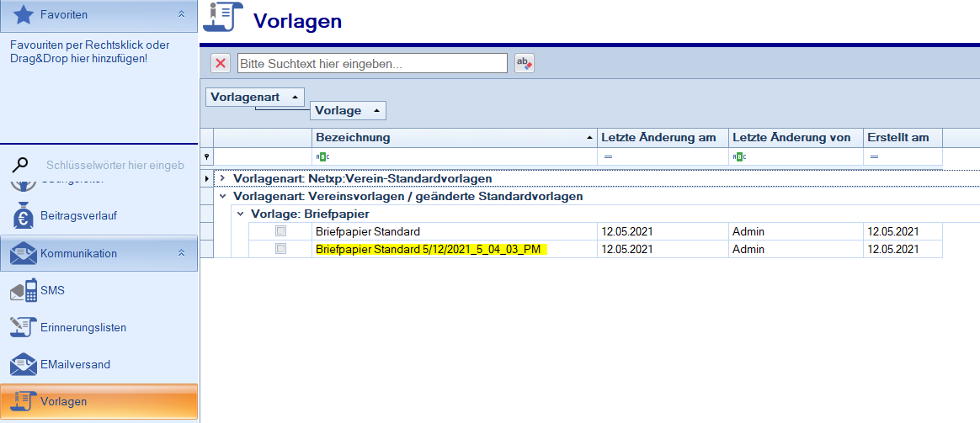Click the Kommunikation envelope icon

coord(23,253)
